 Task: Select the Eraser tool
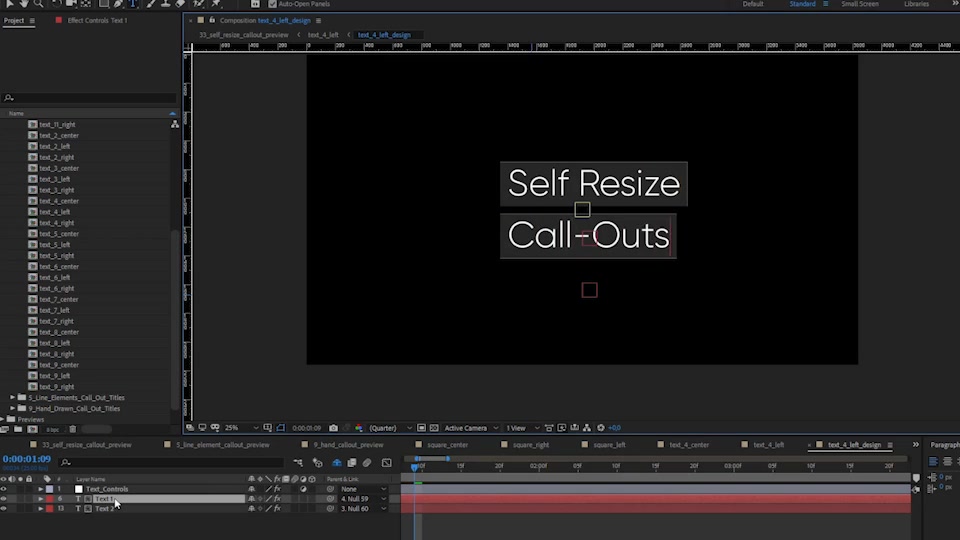[x=180, y=4]
